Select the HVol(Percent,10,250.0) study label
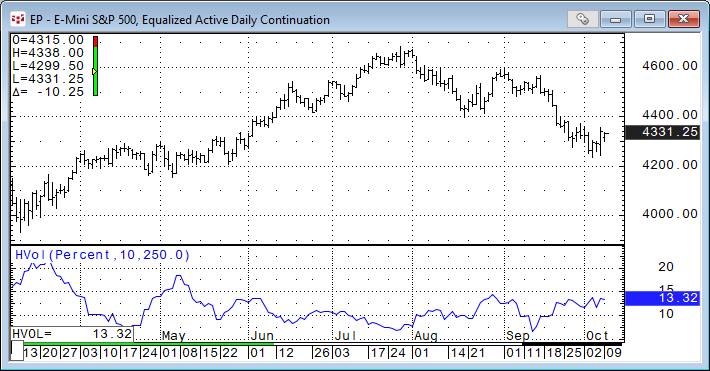Viewport: 710px width, 371px height. pyautogui.click(x=102, y=255)
